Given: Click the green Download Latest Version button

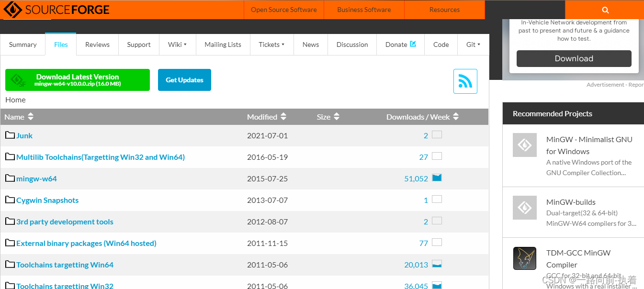Looking at the screenshot, I should click(x=78, y=80).
